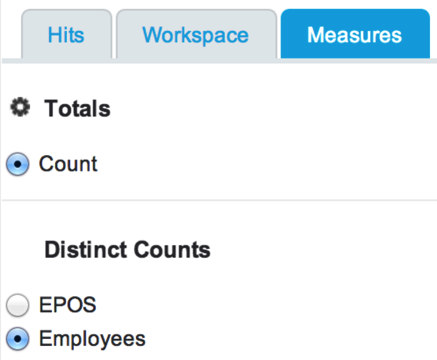Click the Count label text

pos(68,164)
